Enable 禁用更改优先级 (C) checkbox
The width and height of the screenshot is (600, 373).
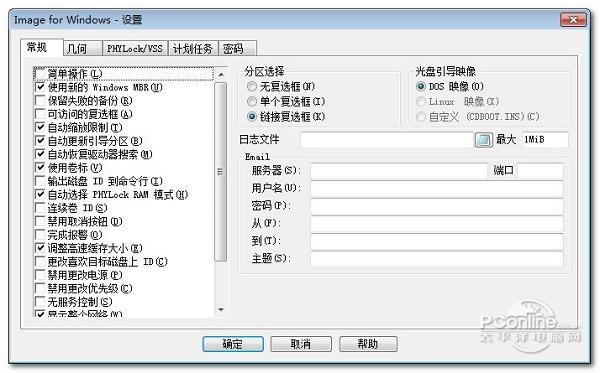coord(40,288)
